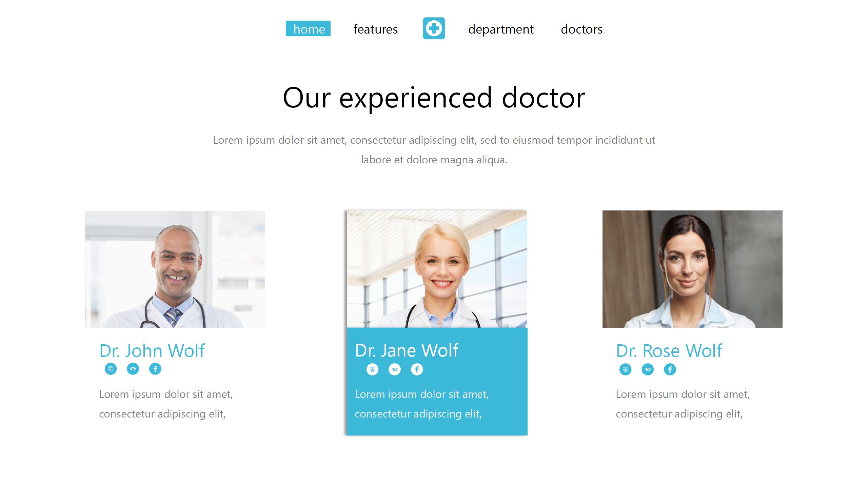Open the features menu item
The image size is (868, 488).
pyautogui.click(x=375, y=29)
